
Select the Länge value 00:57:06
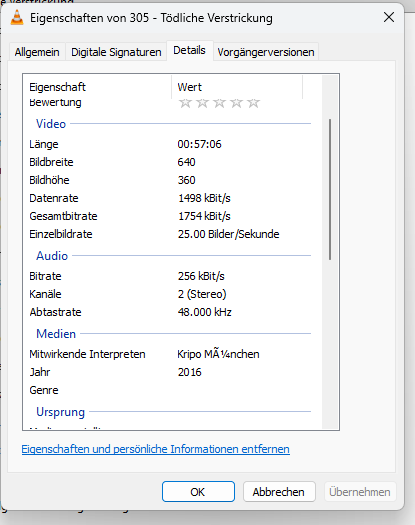coord(199,144)
